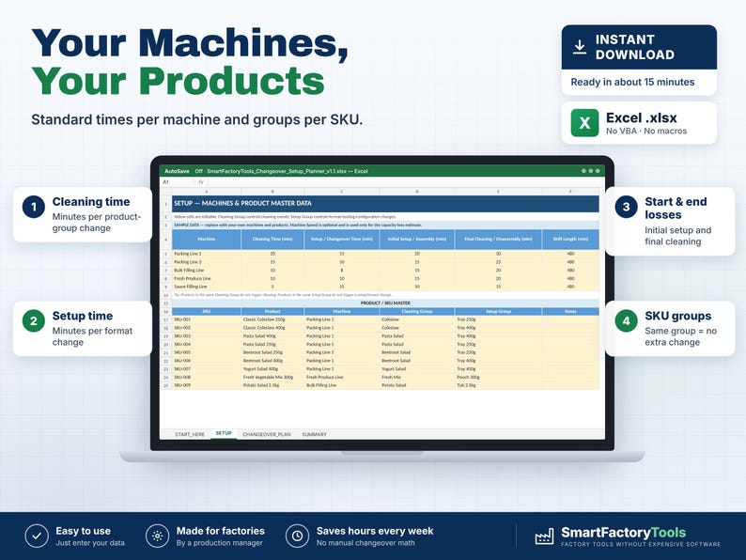Click the clock icon beside Saves hours every week
Screen dimensions: 746x560
point(297,537)
